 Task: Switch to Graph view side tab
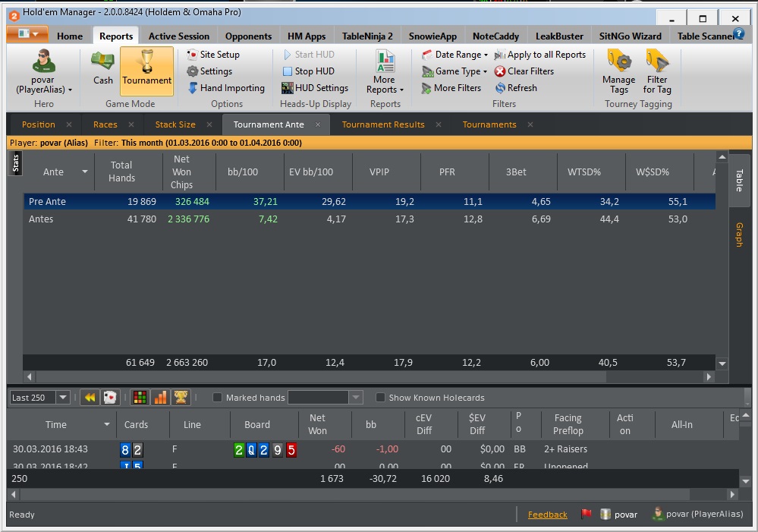(740, 235)
